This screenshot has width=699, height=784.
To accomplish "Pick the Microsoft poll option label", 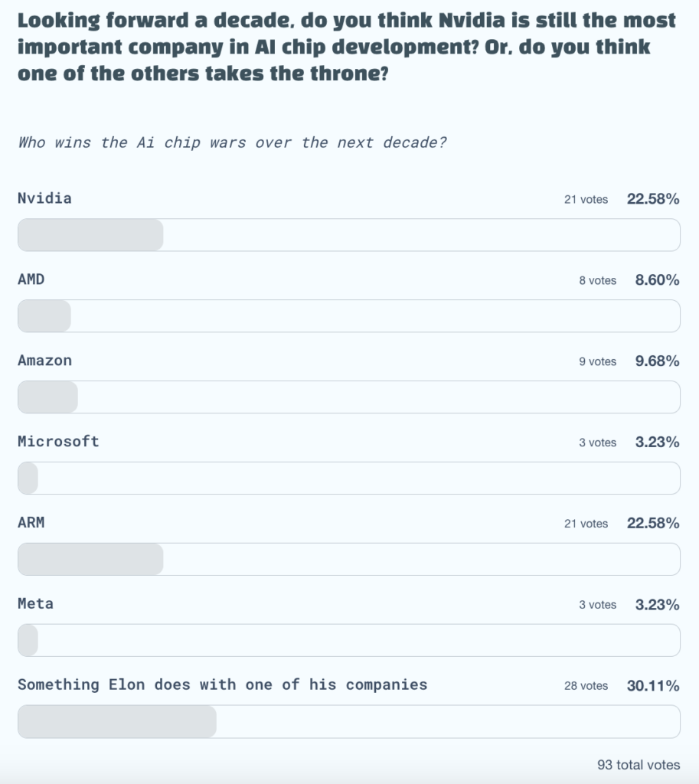I will coord(58,442).
